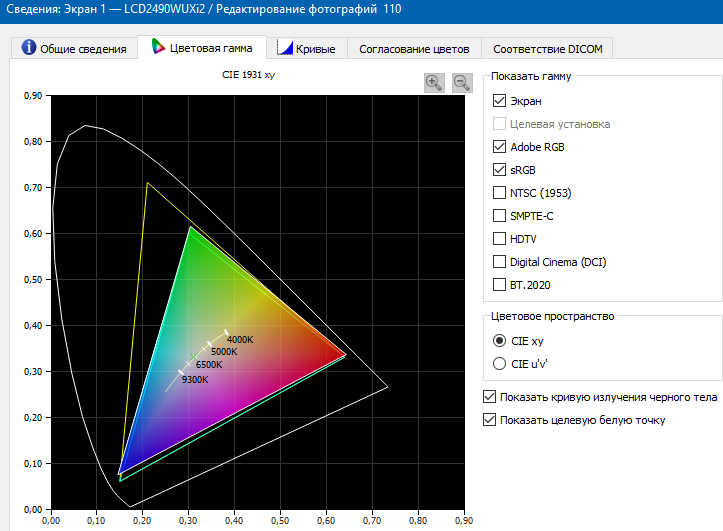
Task: Enable the BT.2020 gamut checkbox
Action: (499, 284)
